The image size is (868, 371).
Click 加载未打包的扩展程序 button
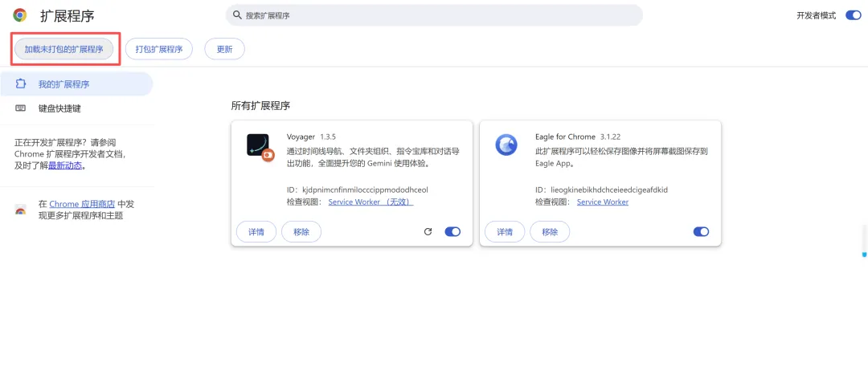pyautogui.click(x=63, y=49)
